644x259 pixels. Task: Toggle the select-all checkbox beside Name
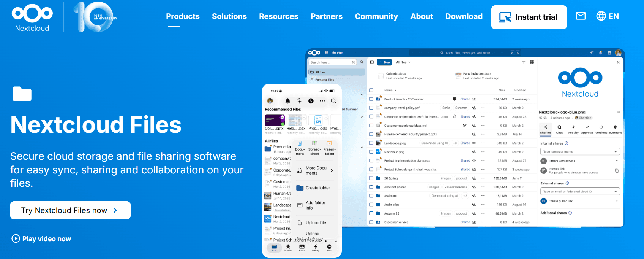point(371,90)
